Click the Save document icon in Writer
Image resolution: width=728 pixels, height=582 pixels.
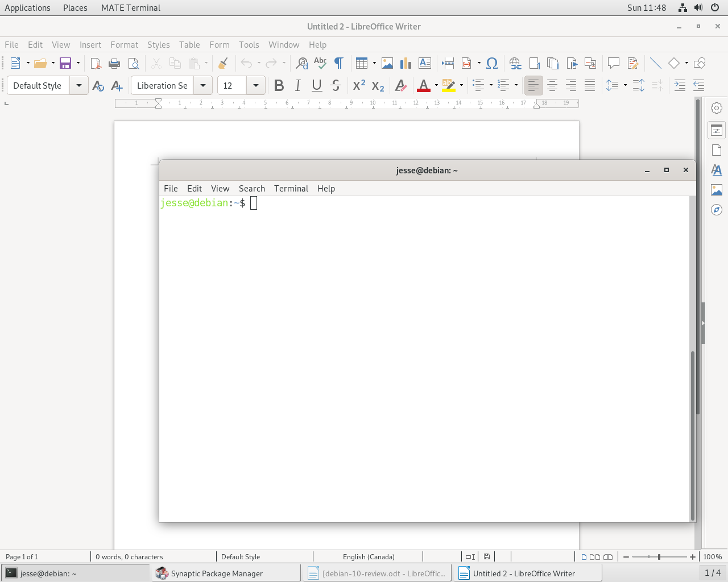click(65, 63)
